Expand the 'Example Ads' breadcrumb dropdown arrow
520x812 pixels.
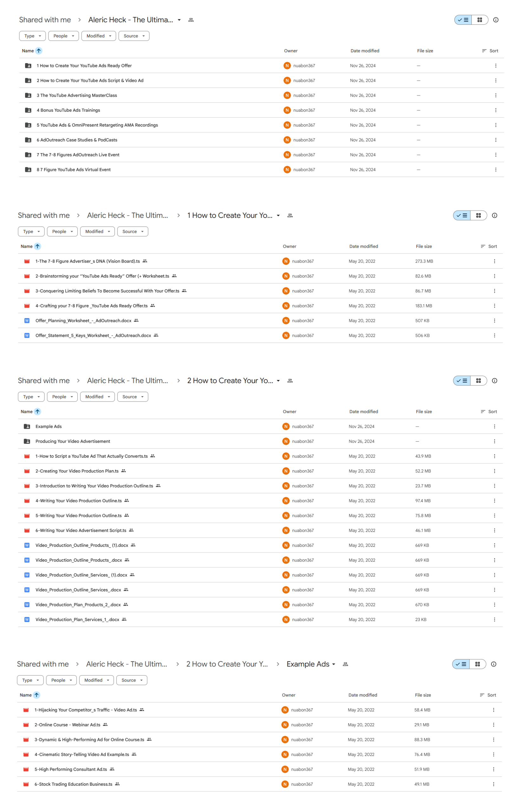pyautogui.click(x=333, y=664)
